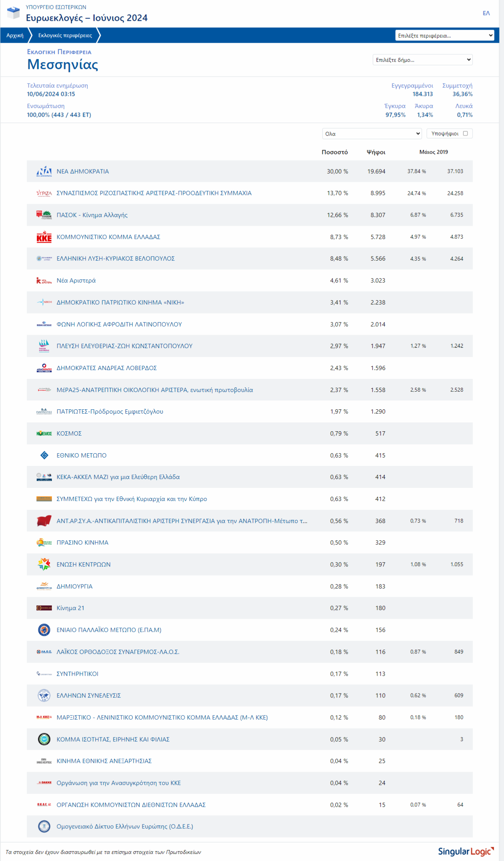Viewport: 504px width, 861px height.
Task: Click the Νέα Δημοκρατία party logo
Action: (44, 171)
